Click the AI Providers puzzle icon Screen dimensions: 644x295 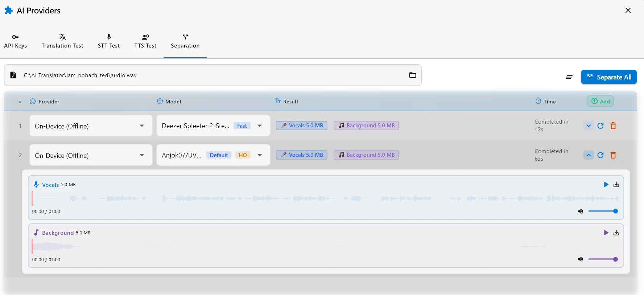8,11
